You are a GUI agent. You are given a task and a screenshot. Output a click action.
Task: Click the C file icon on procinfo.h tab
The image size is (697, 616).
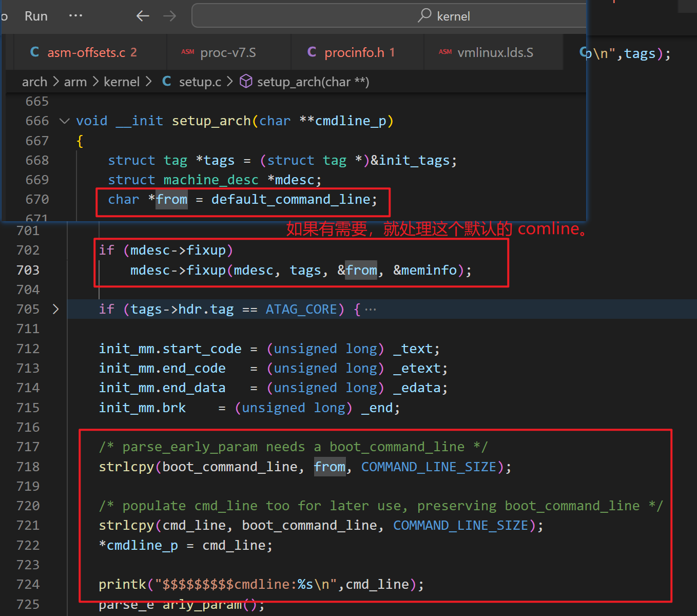click(x=312, y=52)
